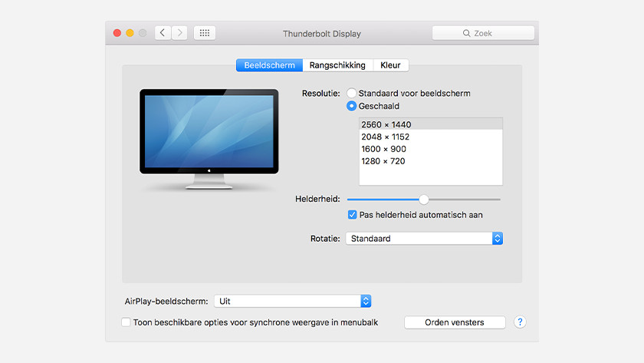This screenshot has height=363, width=644.
Task: Expand the AirPlay-beeldscherm dropdown
Action: tap(292, 302)
